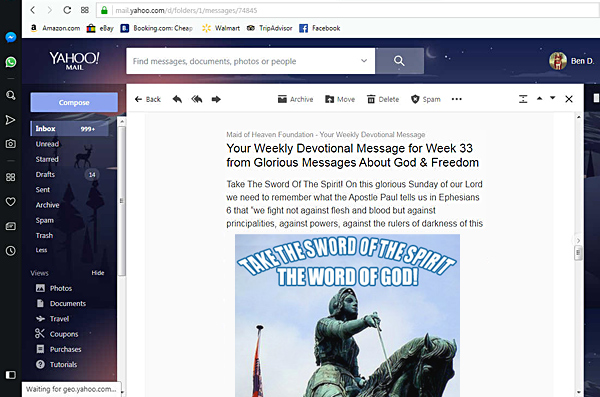Open the TripAdvisor bookmark
600x397 pixels.
pos(269,28)
